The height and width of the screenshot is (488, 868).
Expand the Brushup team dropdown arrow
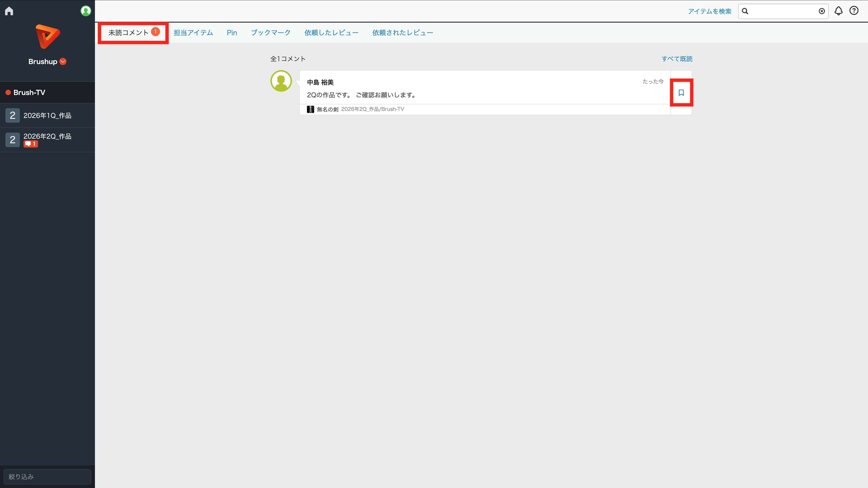click(x=63, y=61)
